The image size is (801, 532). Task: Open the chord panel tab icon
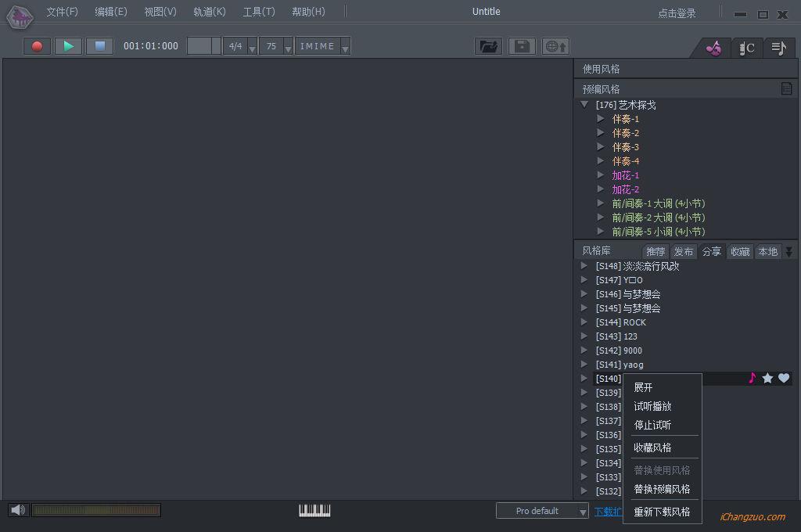pos(746,48)
